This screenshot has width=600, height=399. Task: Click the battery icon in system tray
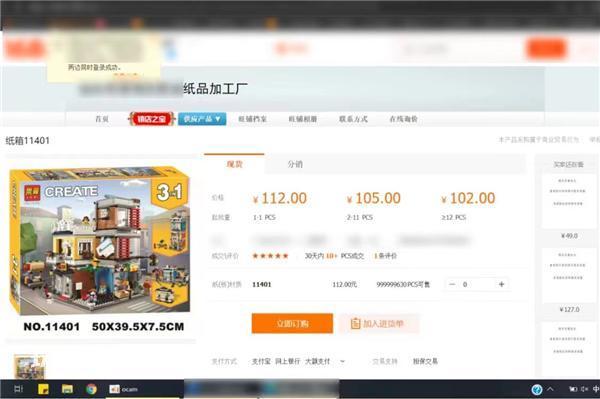[x=573, y=389]
